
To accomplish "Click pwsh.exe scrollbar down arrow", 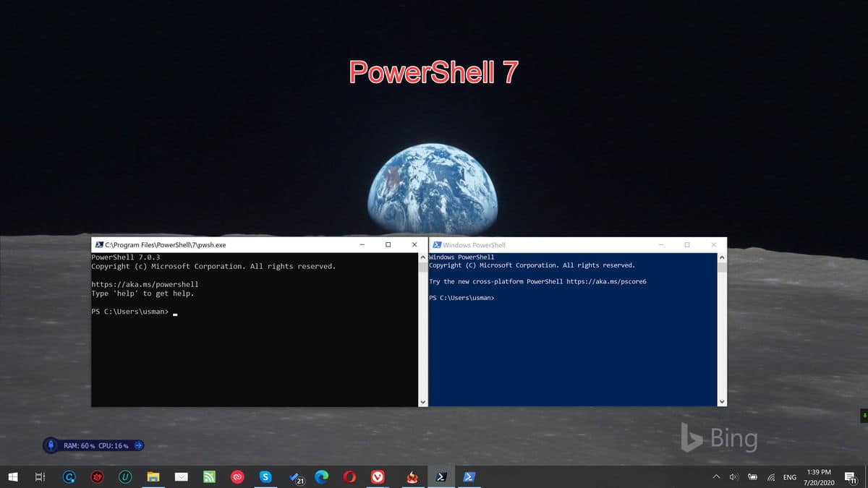I will tap(423, 401).
